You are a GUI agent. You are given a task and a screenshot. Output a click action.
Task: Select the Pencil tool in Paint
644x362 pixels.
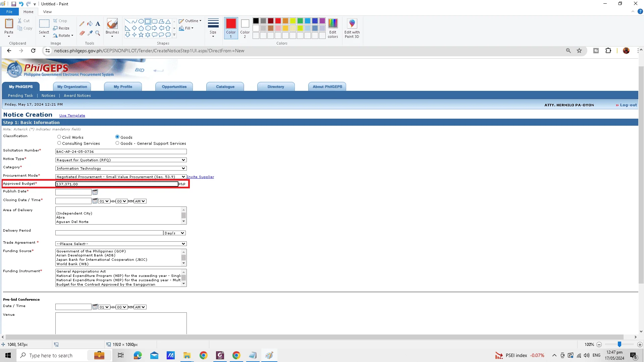pos(82,24)
